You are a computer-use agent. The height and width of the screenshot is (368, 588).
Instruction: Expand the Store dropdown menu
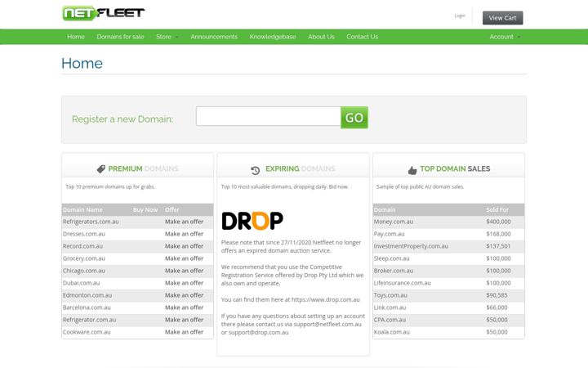tap(167, 37)
